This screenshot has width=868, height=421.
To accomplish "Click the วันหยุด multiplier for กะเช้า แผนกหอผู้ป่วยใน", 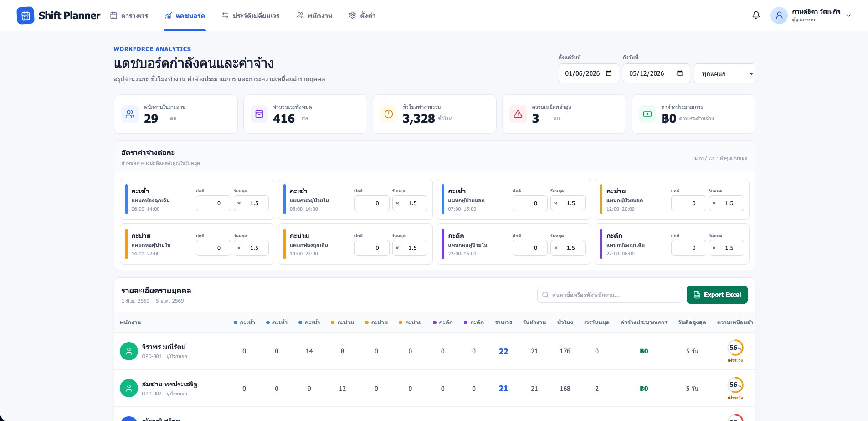I will pos(410,203).
